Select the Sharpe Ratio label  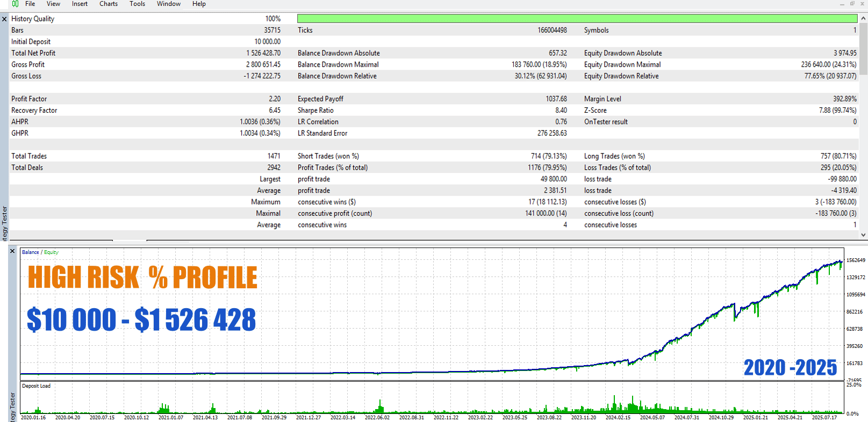point(315,111)
